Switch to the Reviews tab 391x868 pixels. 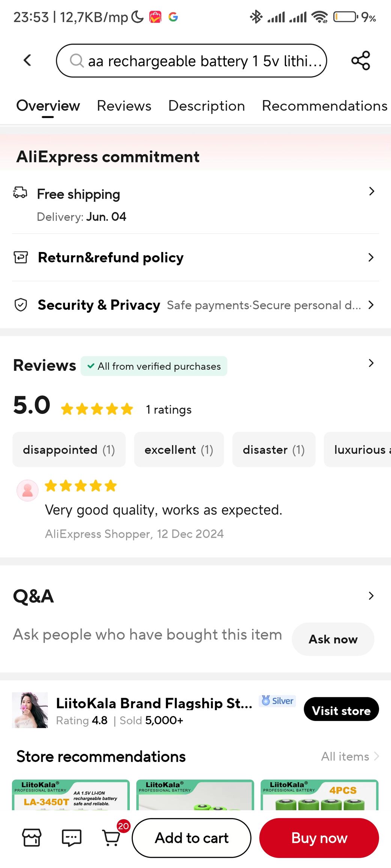[124, 106]
